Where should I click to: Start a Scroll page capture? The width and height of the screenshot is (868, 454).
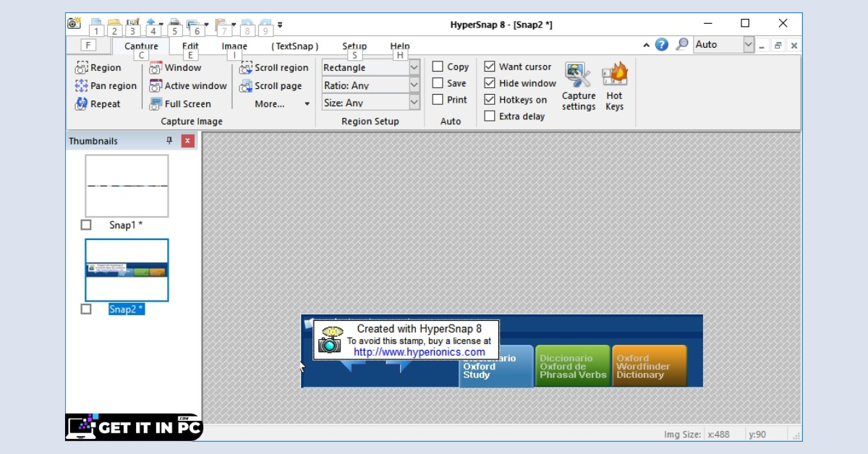271,85
